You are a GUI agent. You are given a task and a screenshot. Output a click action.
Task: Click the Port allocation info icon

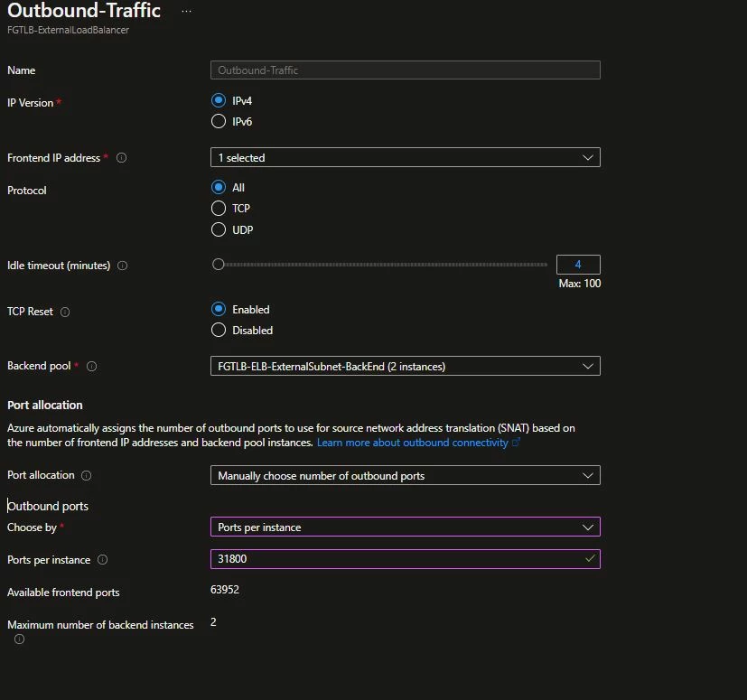tap(86, 476)
